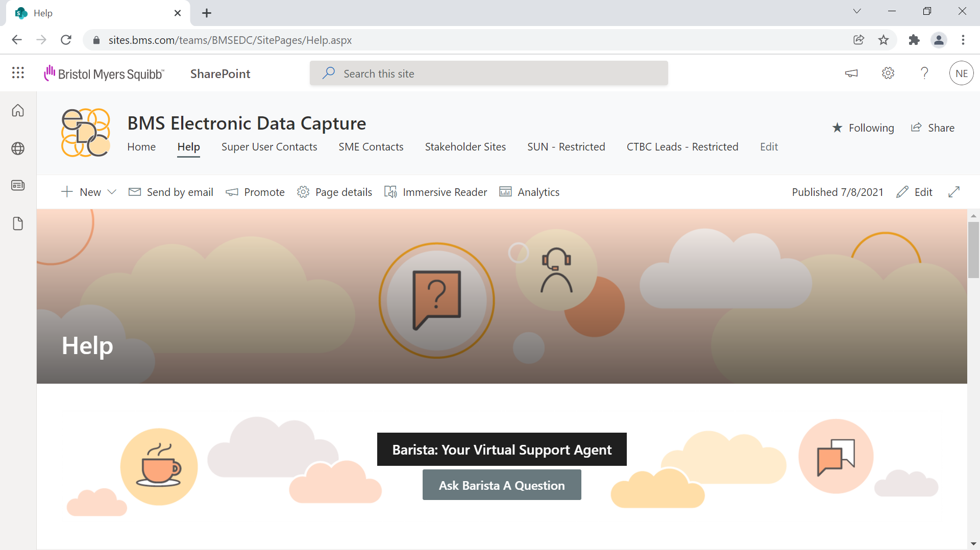Image resolution: width=980 pixels, height=550 pixels.
Task: Click the Search this site field
Action: (488, 73)
